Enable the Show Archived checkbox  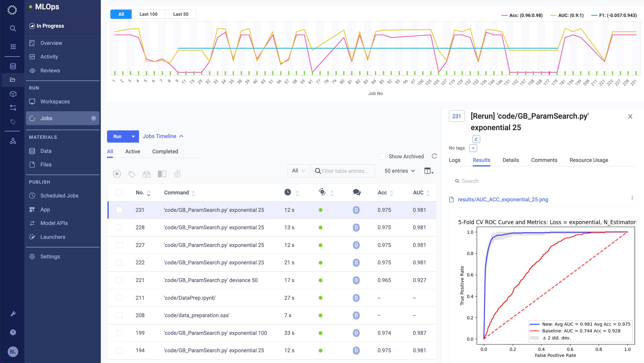pos(382,156)
